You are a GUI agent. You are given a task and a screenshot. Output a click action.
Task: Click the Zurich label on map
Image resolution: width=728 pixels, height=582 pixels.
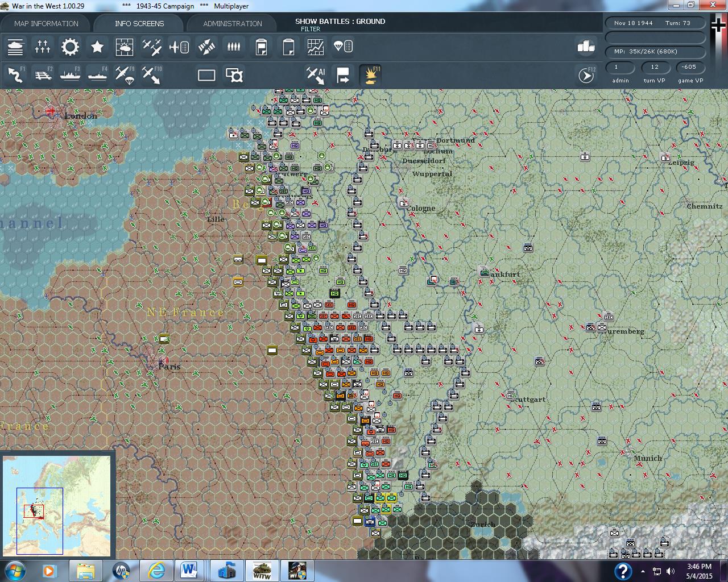coord(483,524)
